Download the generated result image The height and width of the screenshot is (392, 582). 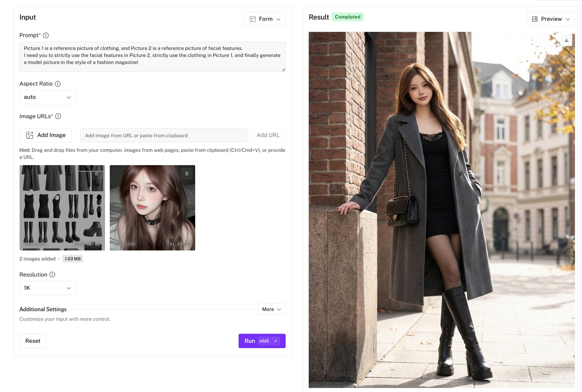click(x=566, y=40)
